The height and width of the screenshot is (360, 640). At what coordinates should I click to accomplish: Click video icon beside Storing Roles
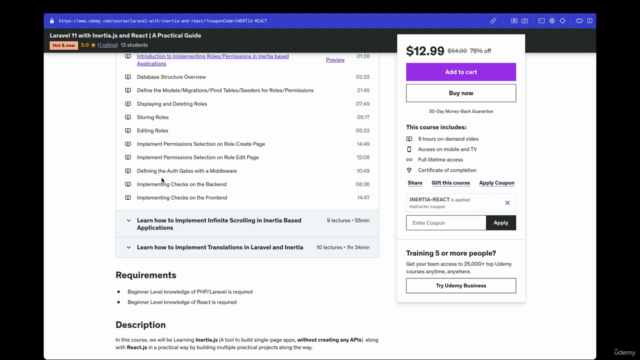click(x=128, y=117)
